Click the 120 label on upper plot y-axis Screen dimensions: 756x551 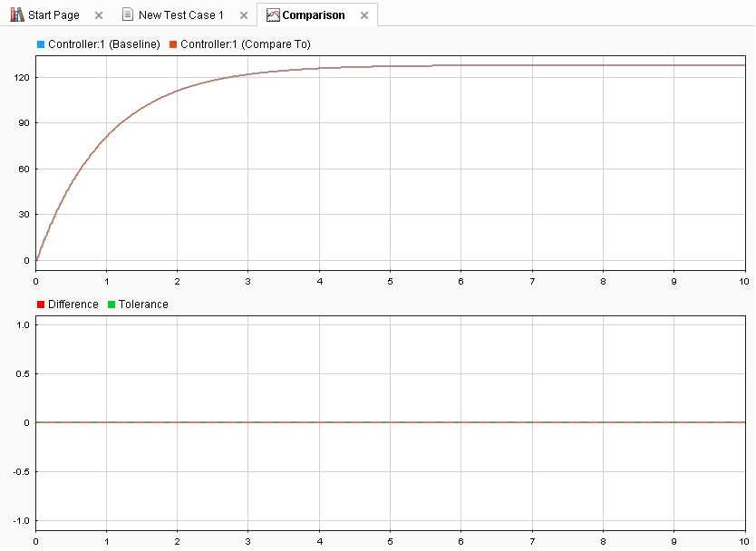[x=22, y=78]
